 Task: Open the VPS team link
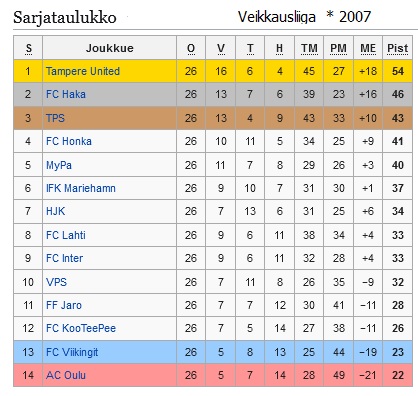click(56, 282)
